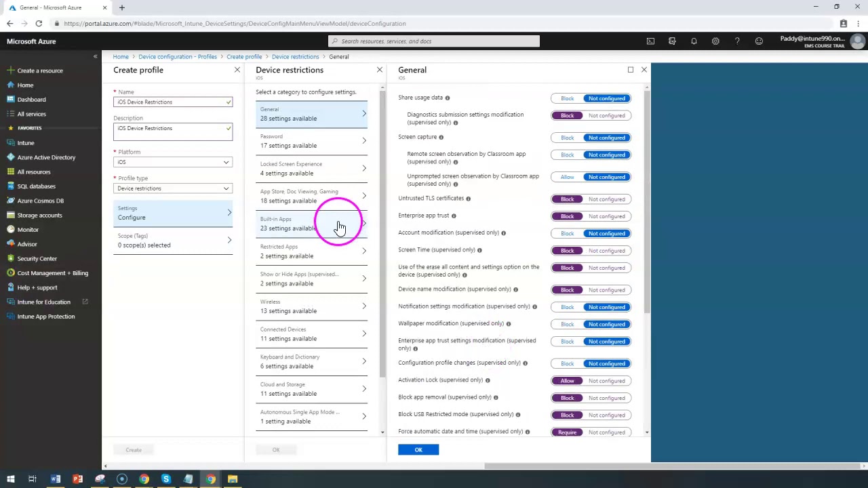Click Skype icon in Windows taskbar
The image size is (868, 488).
[166, 479]
